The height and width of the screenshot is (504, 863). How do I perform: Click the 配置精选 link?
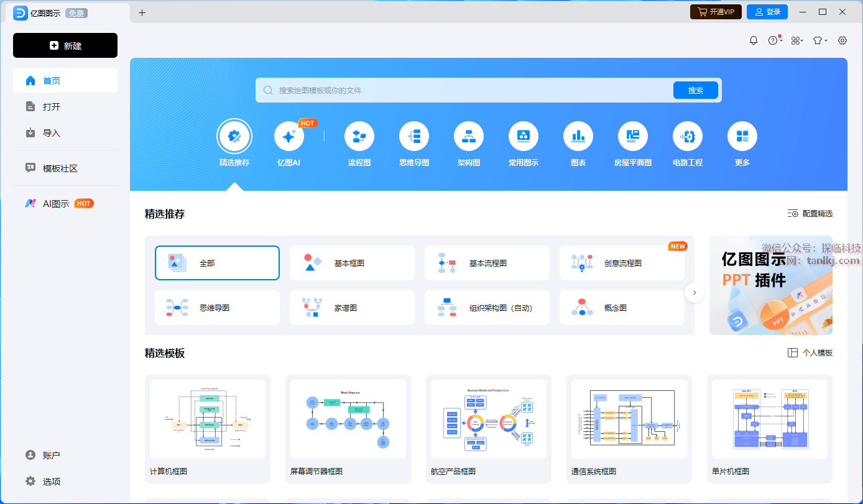(x=810, y=214)
